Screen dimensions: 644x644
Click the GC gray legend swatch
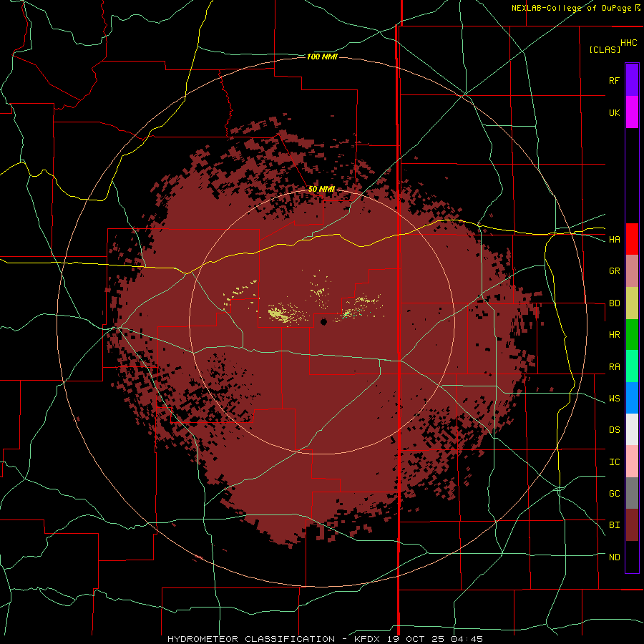tap(632, 493)
